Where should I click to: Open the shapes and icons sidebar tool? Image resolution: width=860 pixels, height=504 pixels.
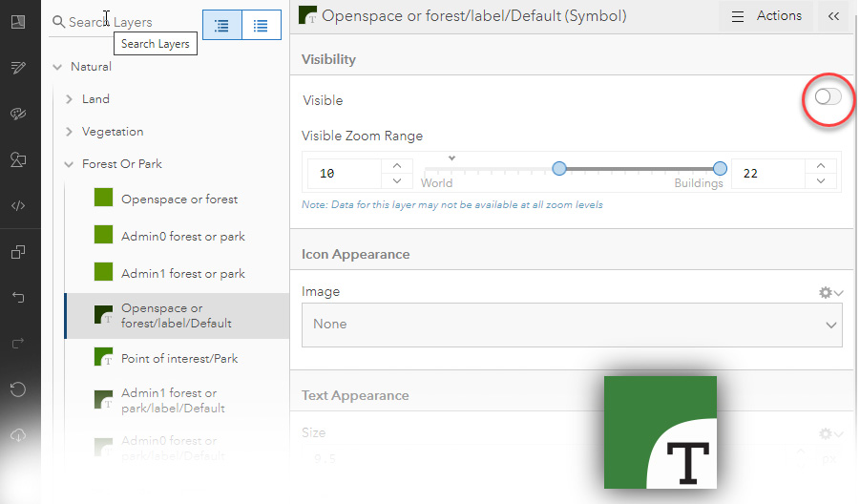point(18,159)
